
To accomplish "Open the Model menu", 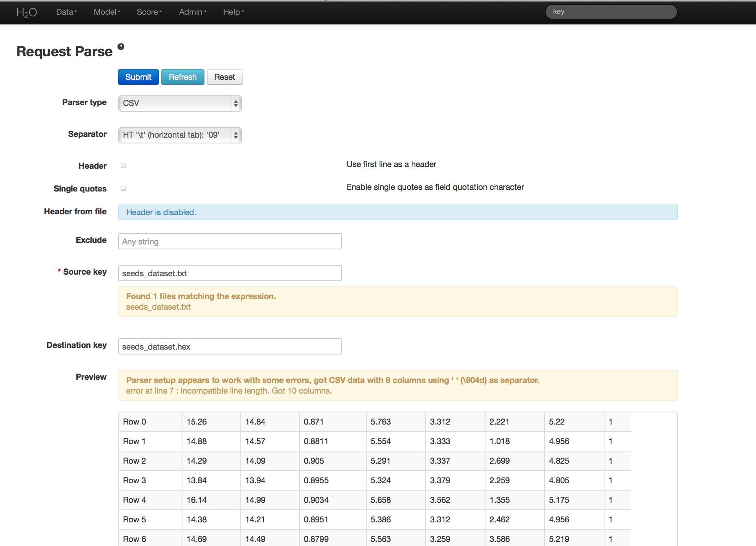I will coord(107,12).
